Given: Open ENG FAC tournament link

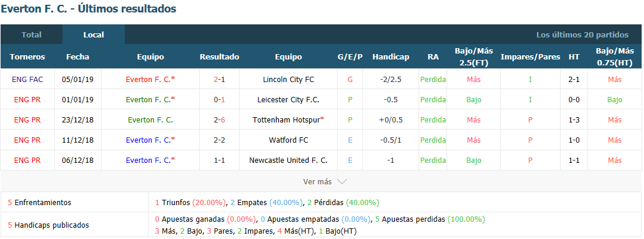Looking at the screenshot, I should tap(27, 79).
